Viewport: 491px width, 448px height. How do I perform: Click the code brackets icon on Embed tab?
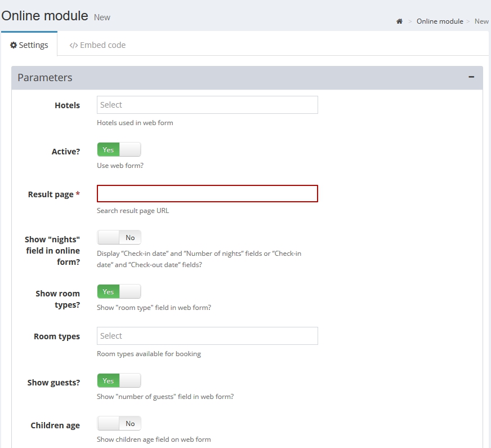tap(74, 46)
